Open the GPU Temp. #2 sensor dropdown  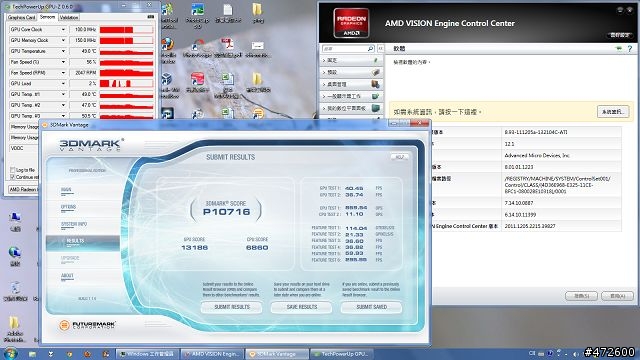click(x=63, y=105)
